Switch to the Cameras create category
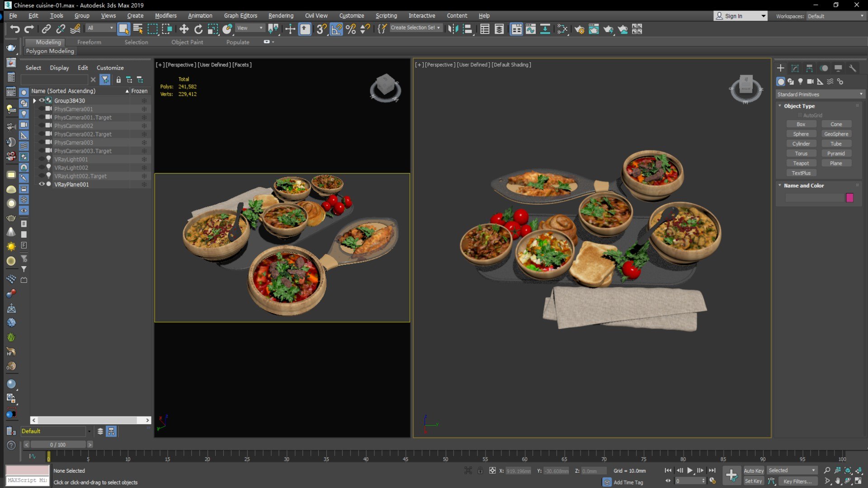 tap(810, 81)
